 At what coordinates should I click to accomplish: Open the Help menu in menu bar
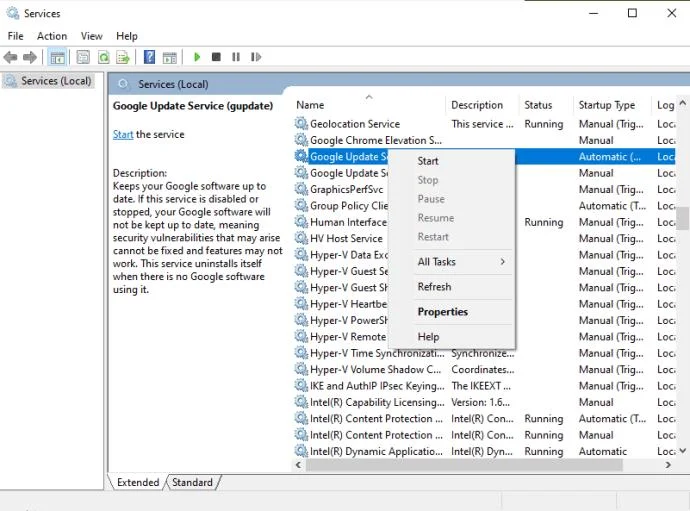click(127, 36)
